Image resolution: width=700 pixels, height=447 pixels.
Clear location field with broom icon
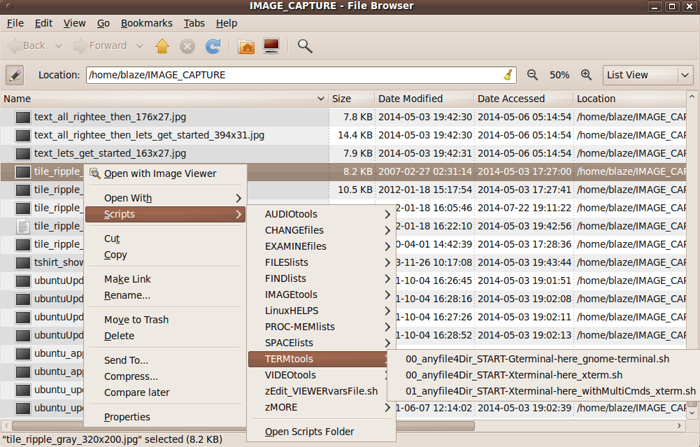tap(508, 75)
